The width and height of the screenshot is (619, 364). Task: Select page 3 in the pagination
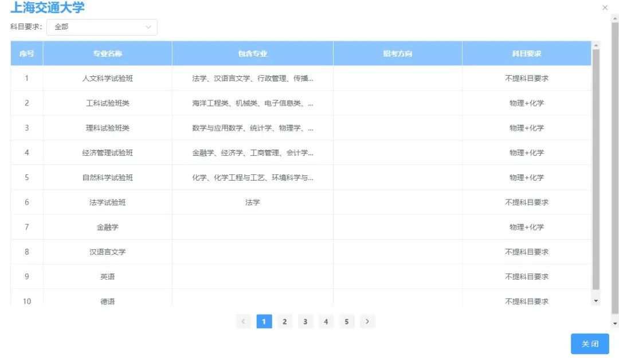click(305, 322)
